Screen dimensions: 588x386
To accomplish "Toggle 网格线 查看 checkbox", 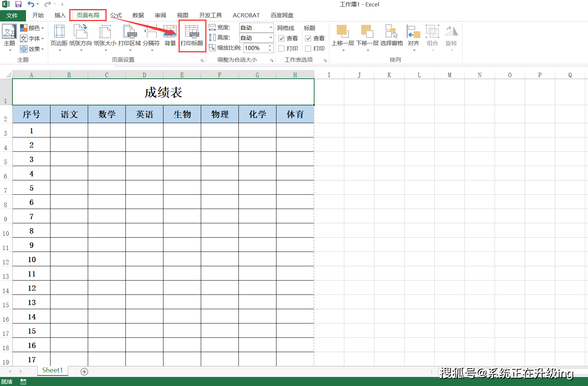I will pyautogui.click(x=281, y=38).
